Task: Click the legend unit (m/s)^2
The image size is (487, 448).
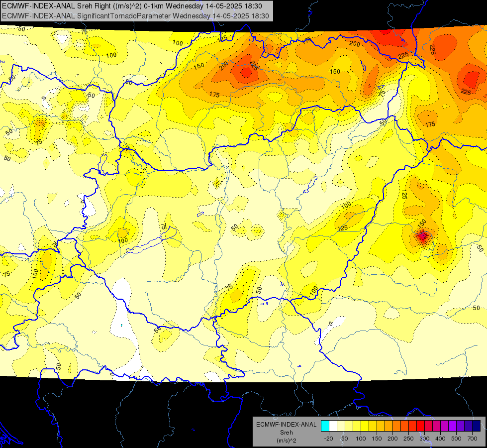Action: click(x=286, y=440)
